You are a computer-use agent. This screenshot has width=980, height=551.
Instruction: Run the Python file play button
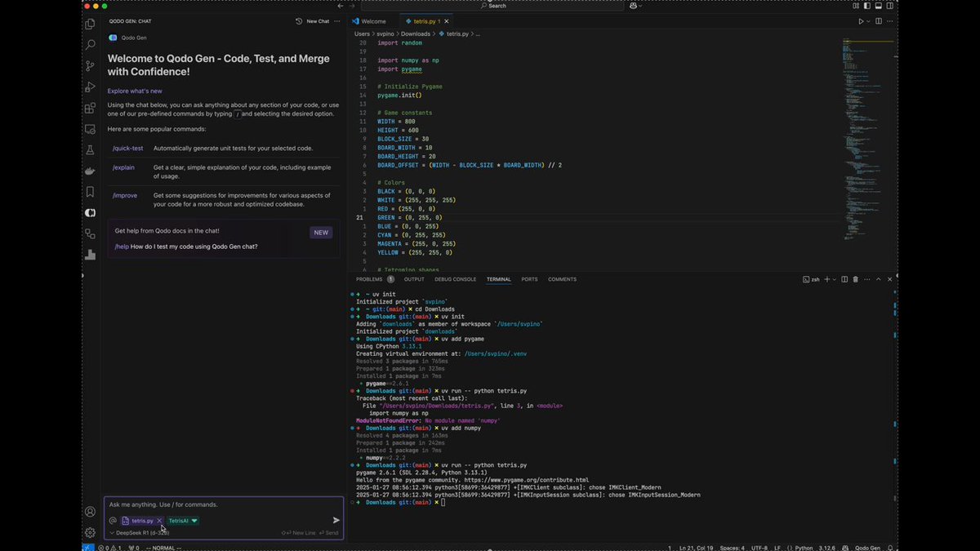861,21
